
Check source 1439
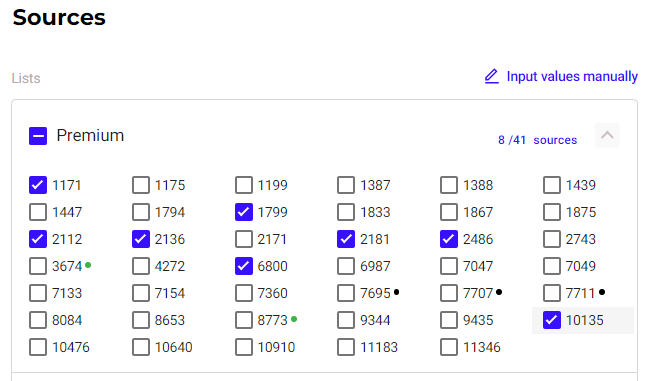tap(552, 185)
